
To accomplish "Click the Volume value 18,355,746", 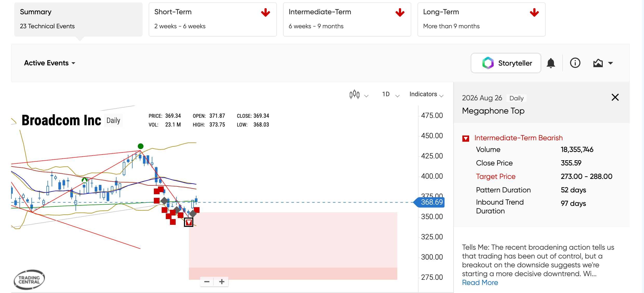I will pos(577,149).
